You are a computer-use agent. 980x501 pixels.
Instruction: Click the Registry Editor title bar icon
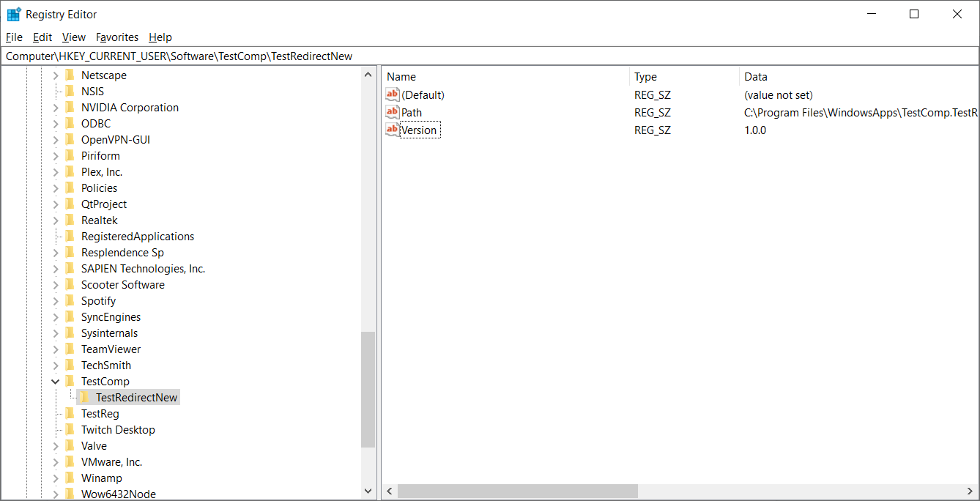(14, 14)
